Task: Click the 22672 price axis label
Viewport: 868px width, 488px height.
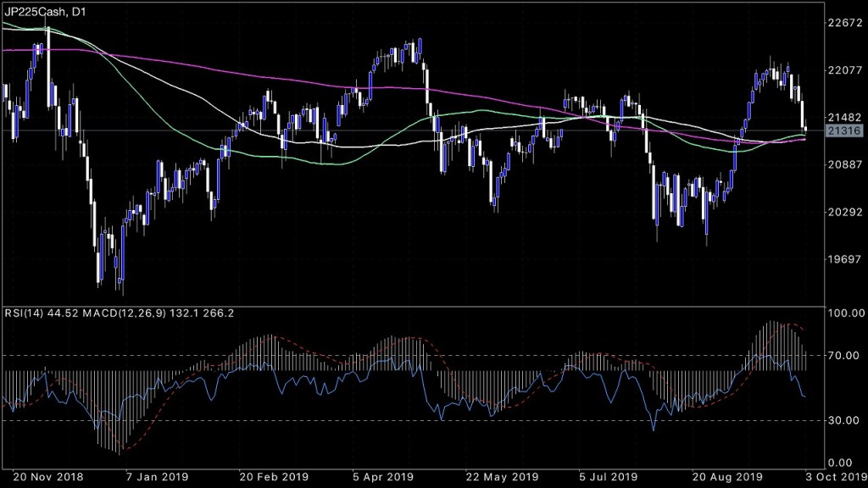Action: tap(844, 23)
